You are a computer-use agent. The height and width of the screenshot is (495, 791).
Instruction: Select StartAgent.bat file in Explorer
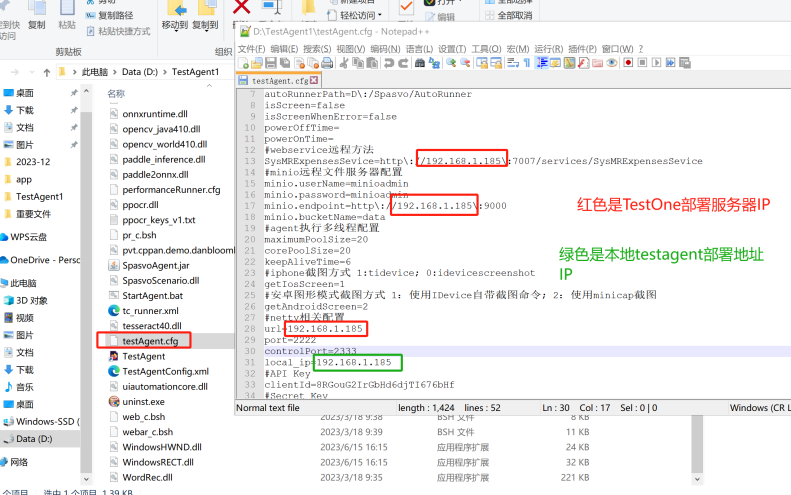click(x=152, y=296)
